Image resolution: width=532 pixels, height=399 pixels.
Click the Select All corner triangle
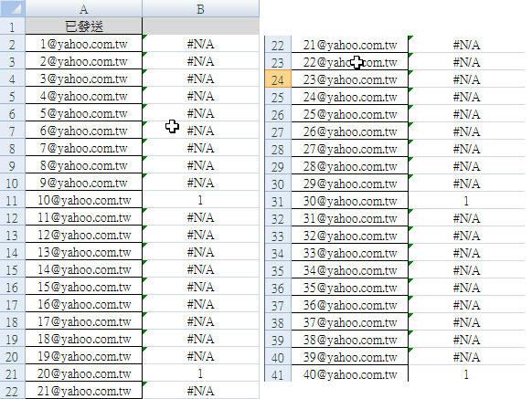pos(13,9)
